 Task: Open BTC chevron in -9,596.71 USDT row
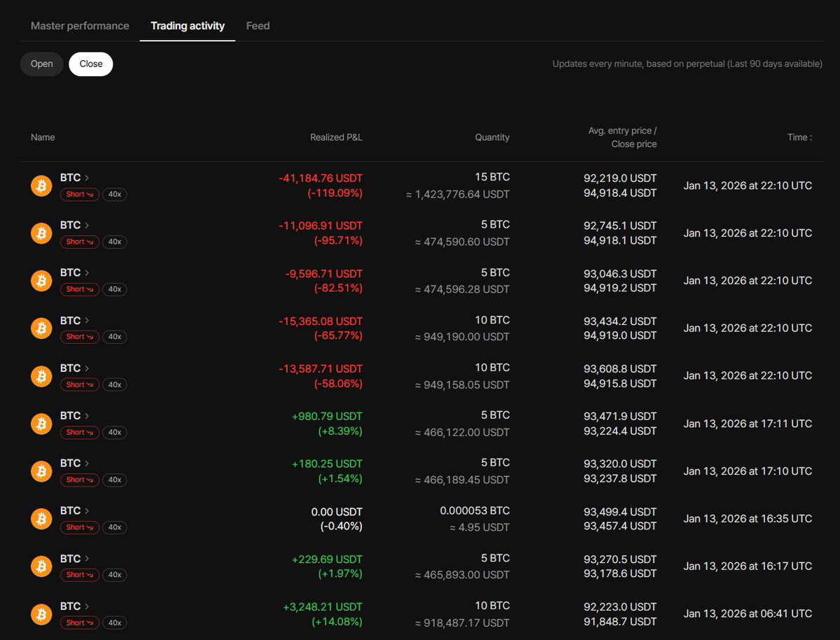tap(87, 273)
